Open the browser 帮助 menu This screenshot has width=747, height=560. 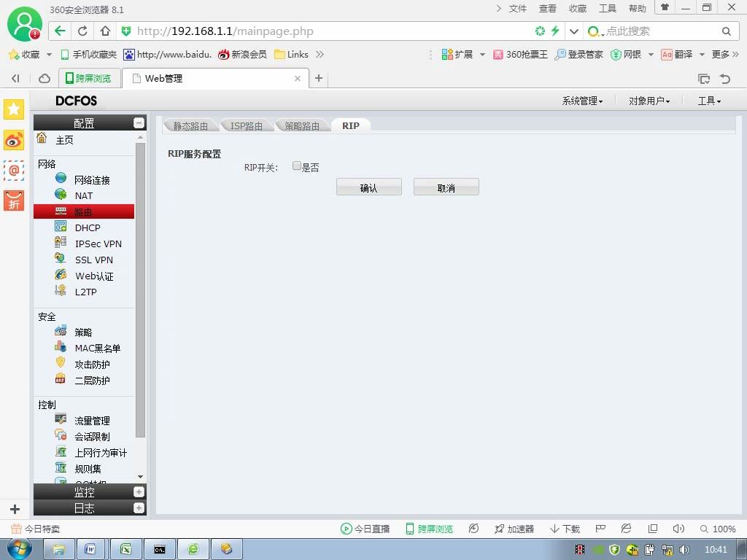point(638,9)
